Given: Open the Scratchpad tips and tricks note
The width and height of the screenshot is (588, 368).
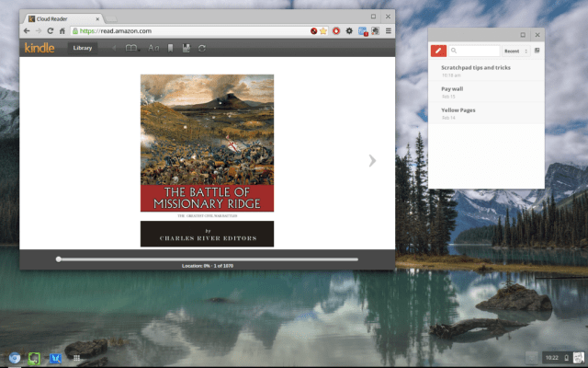Looking at the screenshot, I should click(x=486, y=71).
